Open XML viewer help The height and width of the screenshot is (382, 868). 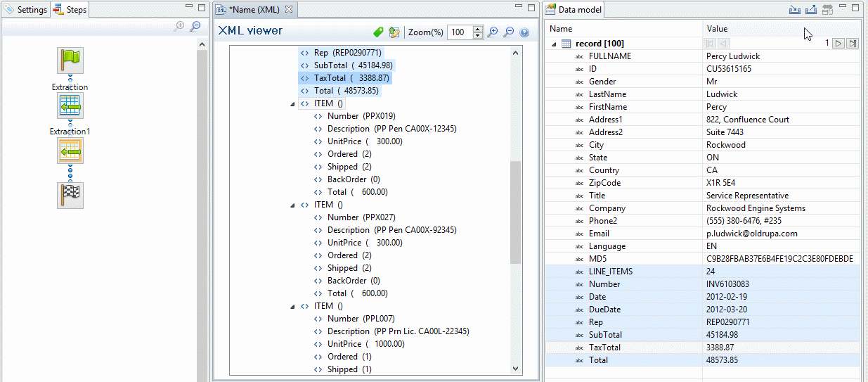(524, 32)
